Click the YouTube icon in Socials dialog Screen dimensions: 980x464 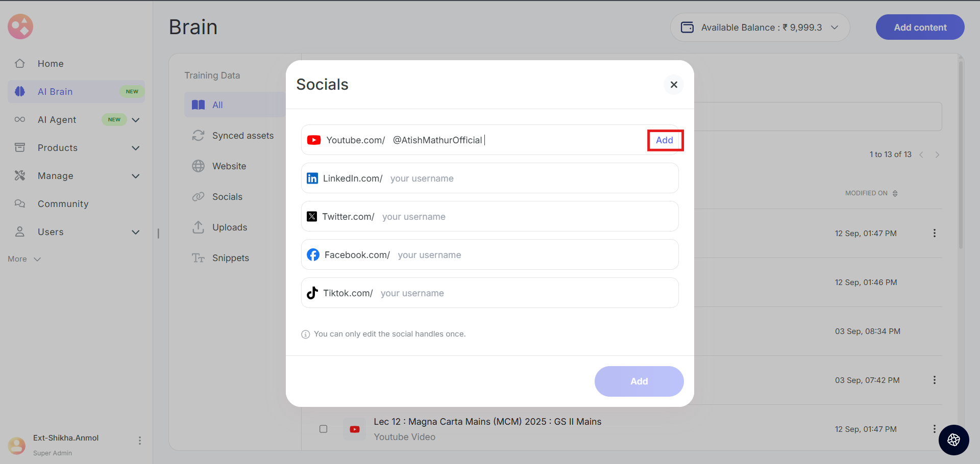coord(313,140)
